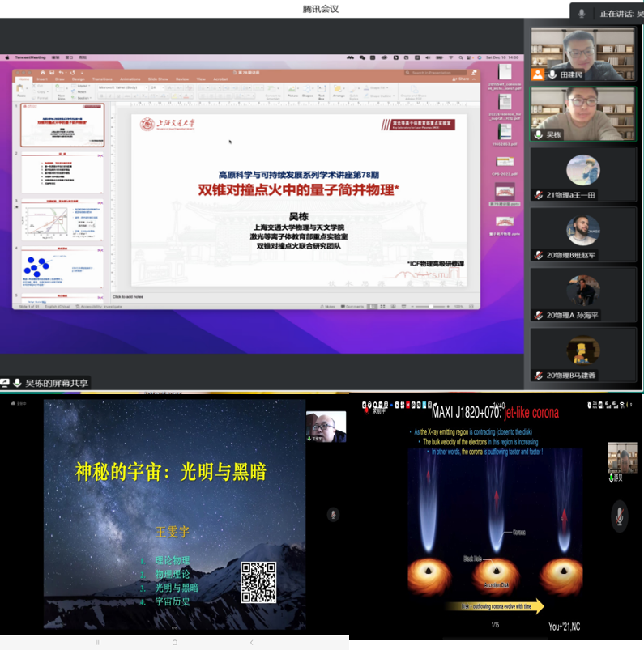Click 田建民's orange host badge icon
644x650 pixels.
coord(538,74)
